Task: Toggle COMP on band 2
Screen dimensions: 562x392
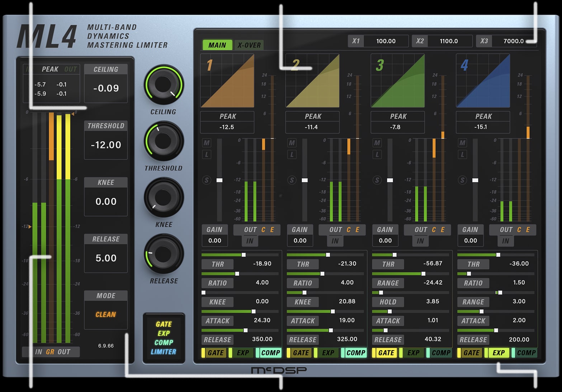Action: pos(355,353)
